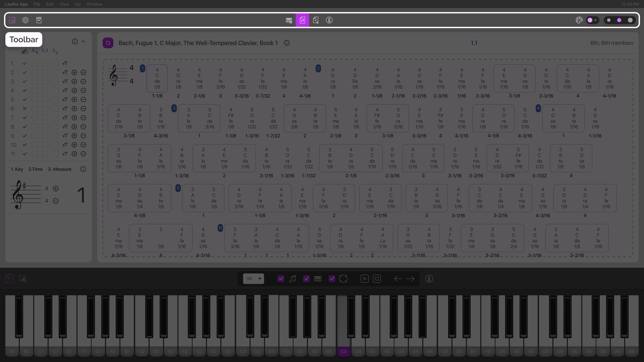Switch to the keyboard view icon
Image resolution: width=644 pixels, height=362 pixels.
tap(289, 20)
